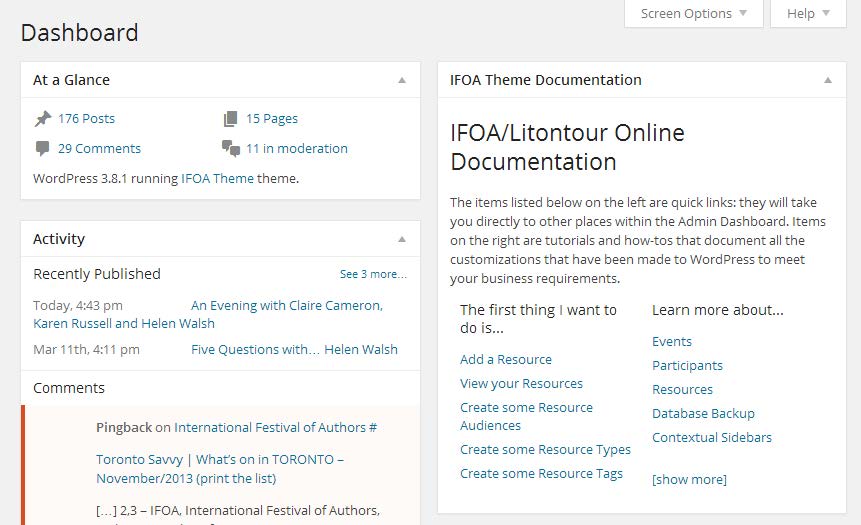
Task: Click 'The first thing I want to do is...' heading
Action: (x=538, y=319)
